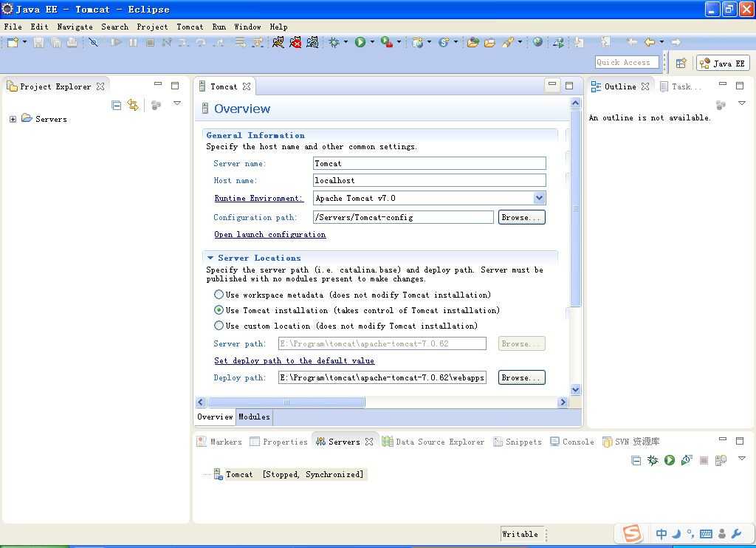
Task: Click the Host name input field
Action: tap(429, 180)
